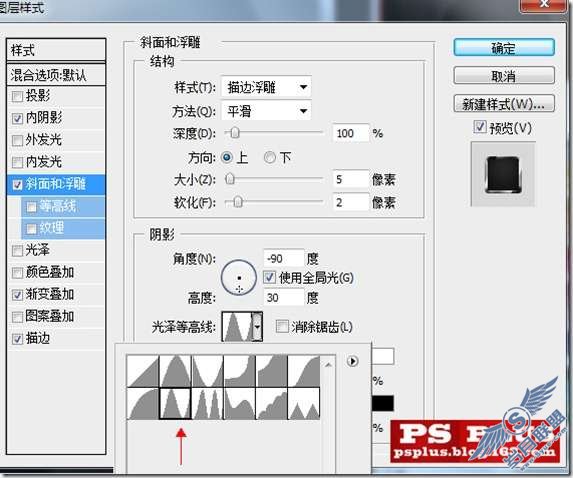Uncheck the 渐变叠加 gradient overlay checkbox
The width and height of the screenshot is (573, 478).
17,295
